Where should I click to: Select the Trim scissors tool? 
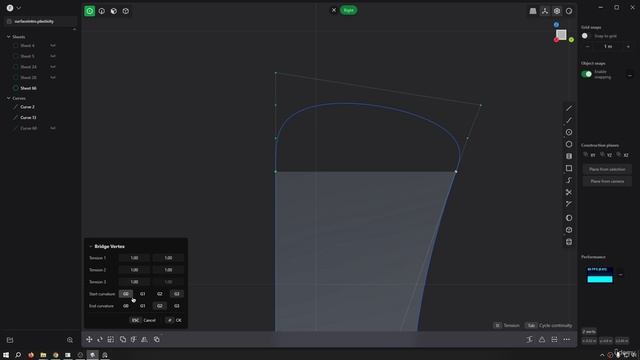coord(569,192)
